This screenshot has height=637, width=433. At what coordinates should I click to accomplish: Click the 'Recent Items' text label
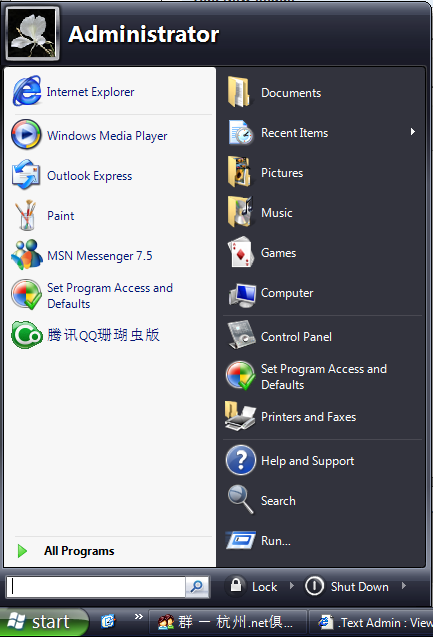[x=294, y=133]
